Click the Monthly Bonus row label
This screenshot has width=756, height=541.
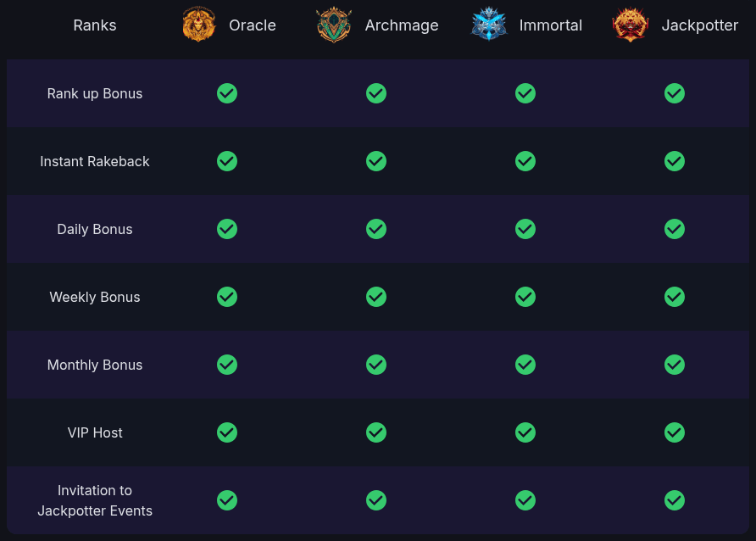pos(95,365)
